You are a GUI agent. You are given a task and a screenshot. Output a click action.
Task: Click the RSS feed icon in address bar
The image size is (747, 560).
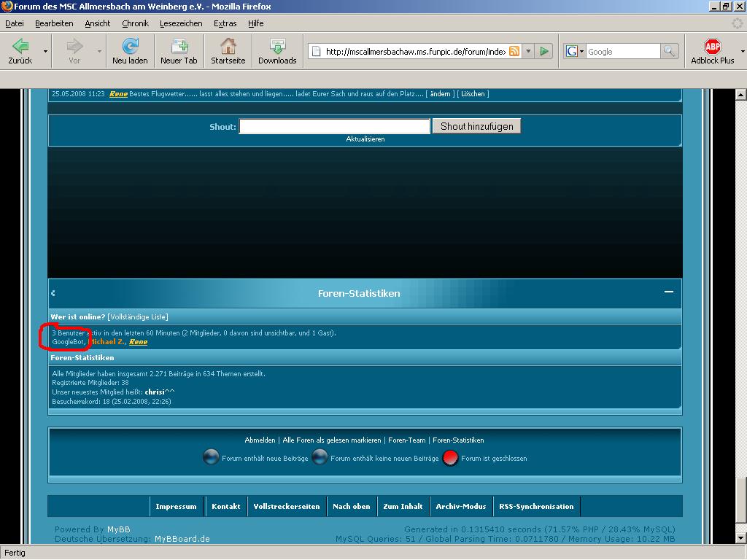(515, 51)
